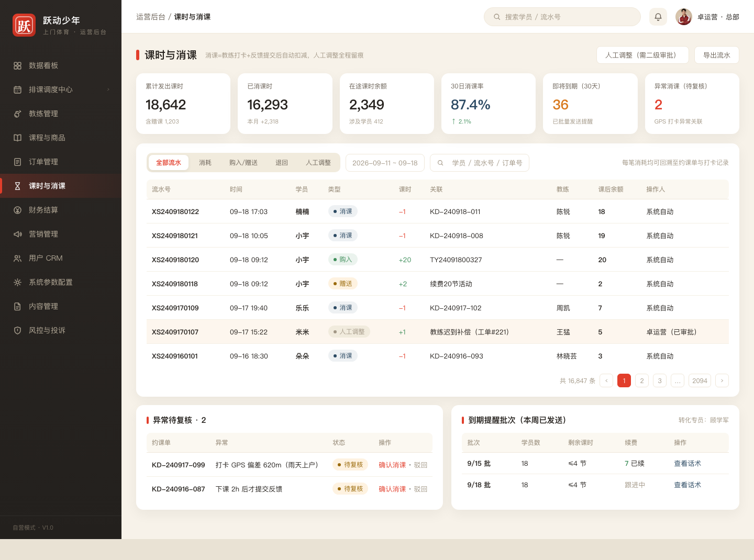Open 课程与商品 book icon in sidebar
754x560 pixels.
point(17,138)
